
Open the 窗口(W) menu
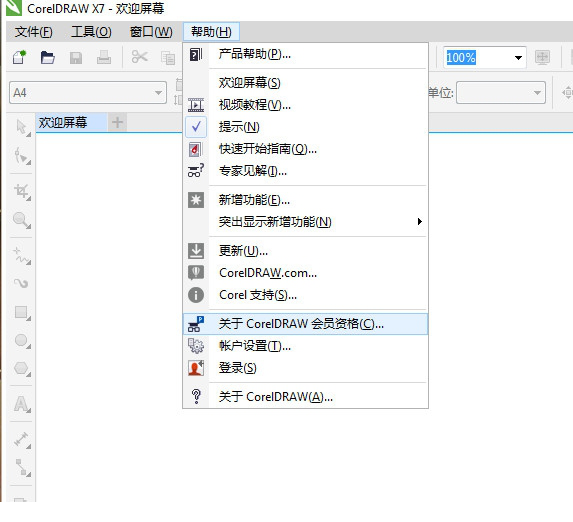pos(151,32)
